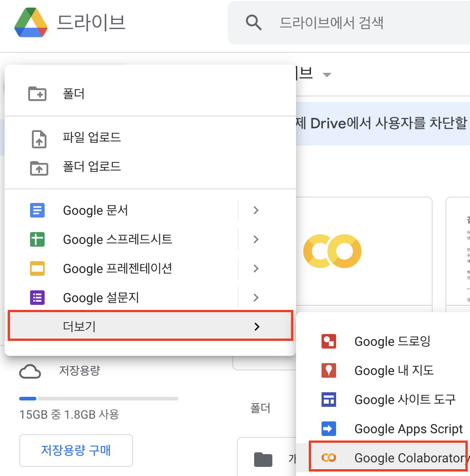Click the 저장용량 구매 button

tap(76, 451)
